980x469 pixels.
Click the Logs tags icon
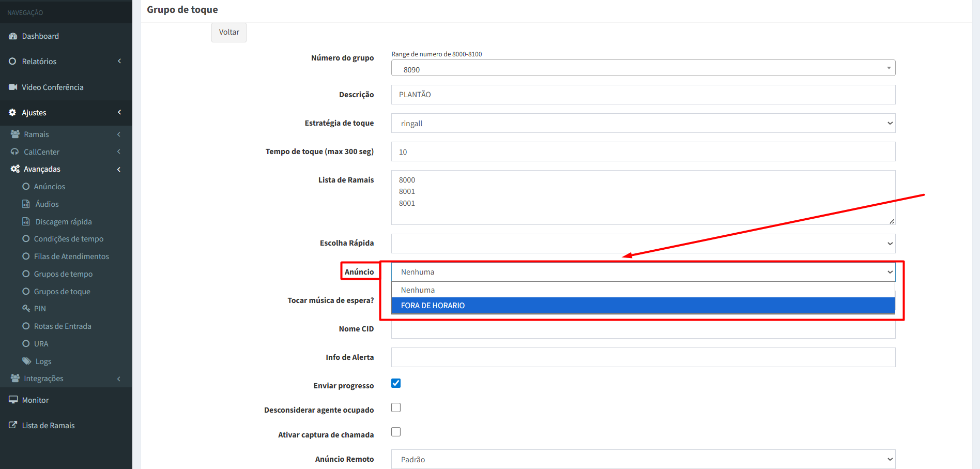[26, 361]
